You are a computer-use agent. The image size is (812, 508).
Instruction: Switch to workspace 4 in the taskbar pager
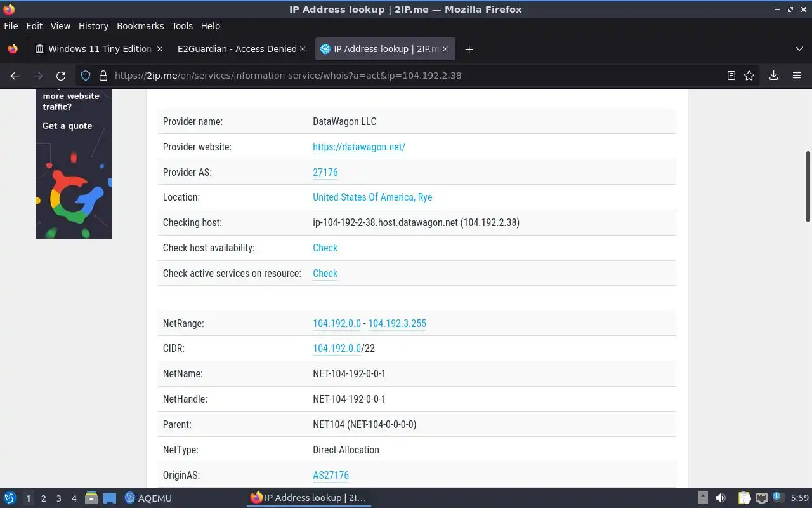[x=74, y=498]
